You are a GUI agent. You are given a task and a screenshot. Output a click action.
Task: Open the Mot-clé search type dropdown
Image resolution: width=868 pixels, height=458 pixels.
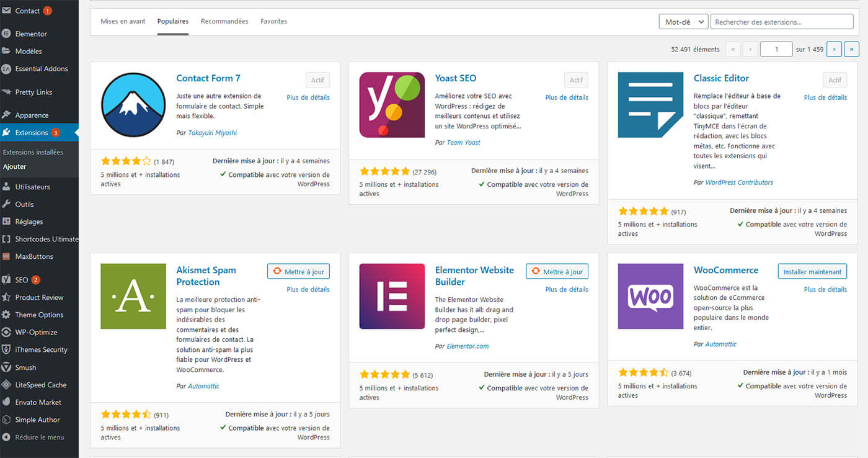tap(683, 22)
